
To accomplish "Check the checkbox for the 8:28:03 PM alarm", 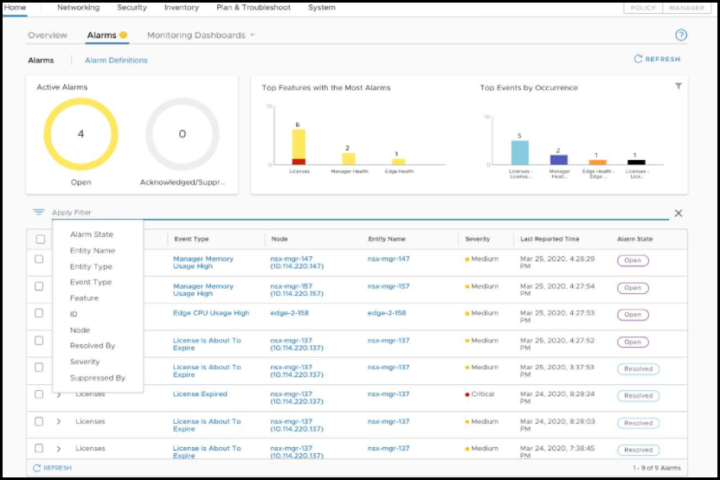I will (x=39, y=421).
